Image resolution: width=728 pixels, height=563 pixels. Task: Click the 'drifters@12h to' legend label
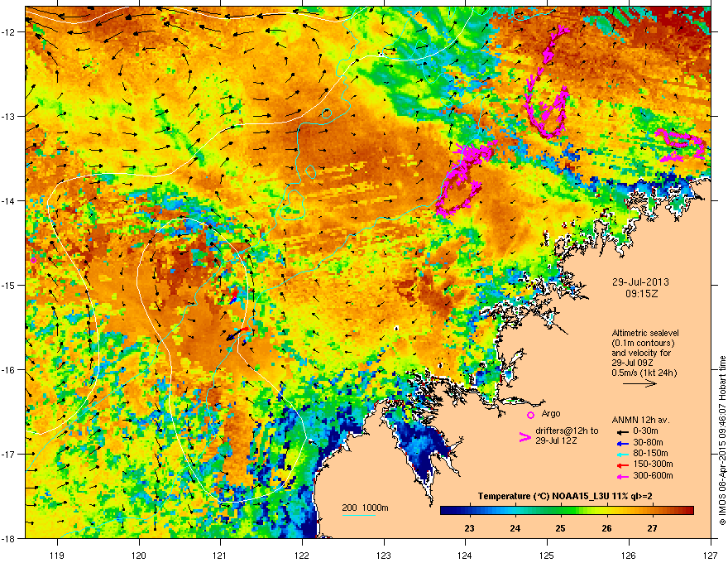click(x=567, y=431)
